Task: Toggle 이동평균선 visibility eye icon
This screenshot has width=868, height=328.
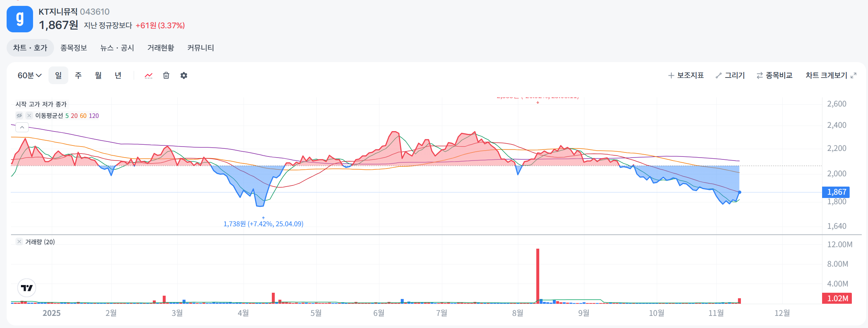Action: point(19,115)
